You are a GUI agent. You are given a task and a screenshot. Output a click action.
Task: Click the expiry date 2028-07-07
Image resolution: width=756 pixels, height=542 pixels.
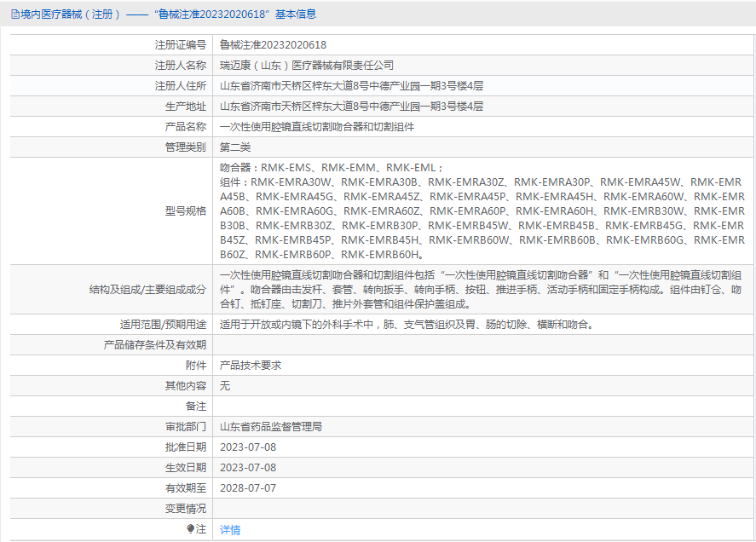point(248,488)
